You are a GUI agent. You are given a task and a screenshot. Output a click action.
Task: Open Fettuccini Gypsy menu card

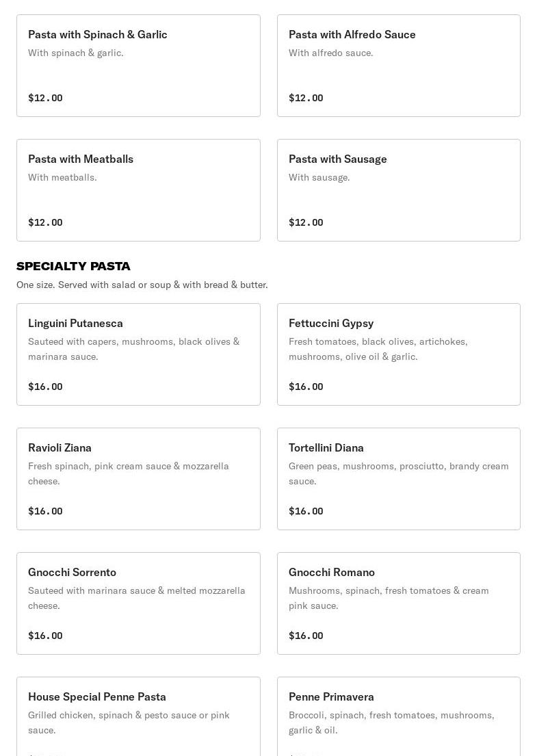(398, 354)
